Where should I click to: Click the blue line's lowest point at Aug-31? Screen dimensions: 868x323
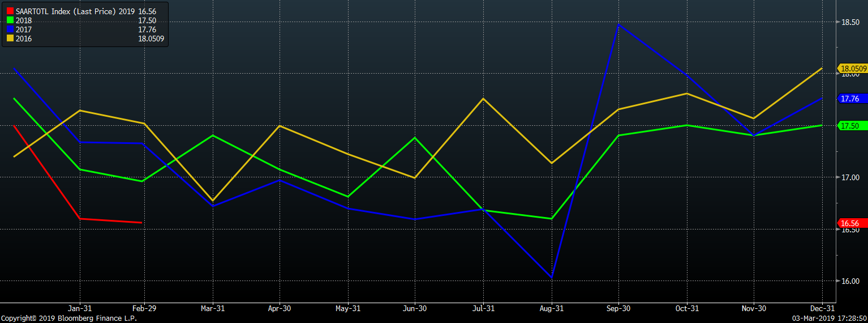click(551, 277)
